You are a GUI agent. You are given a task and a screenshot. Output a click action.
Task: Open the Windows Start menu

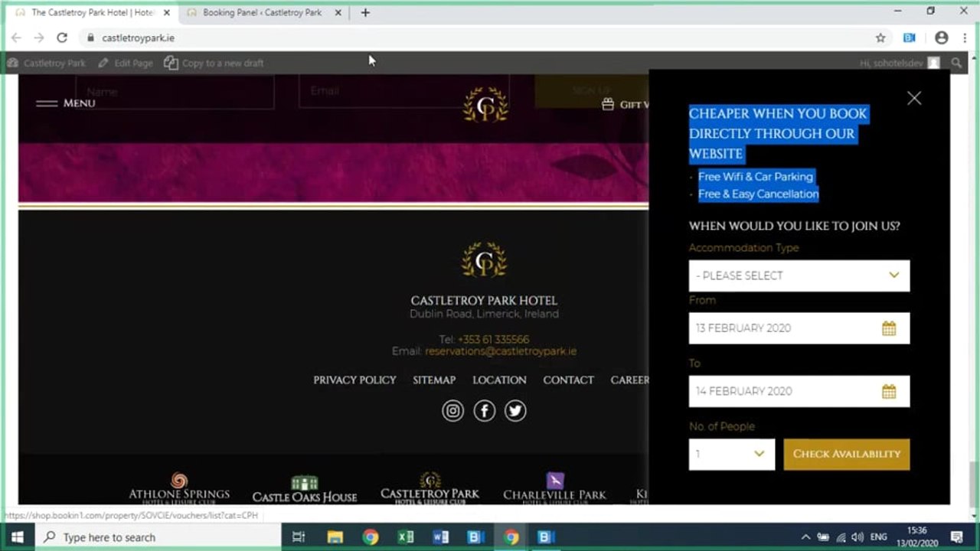coord(17,536)
